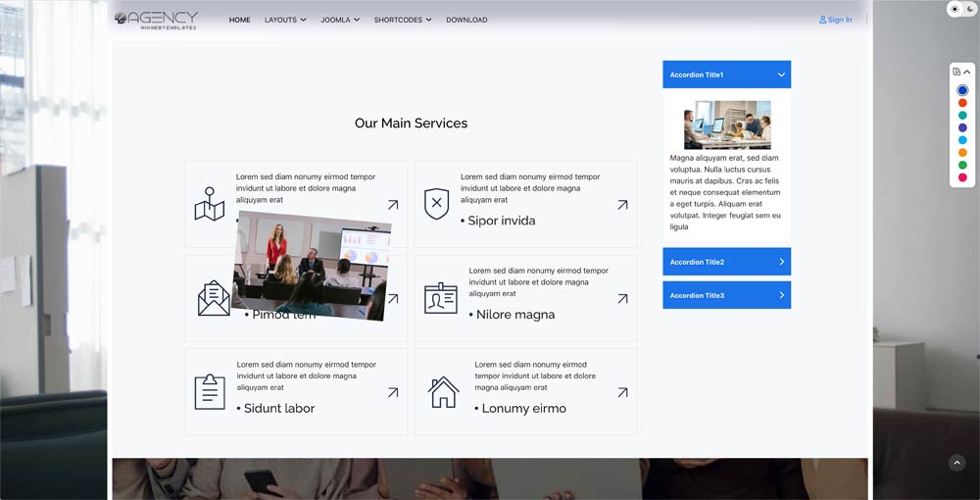Go to the Home menu item
Image resolution: width=980 pixels, height=500 pixels.
click(240, 20)
